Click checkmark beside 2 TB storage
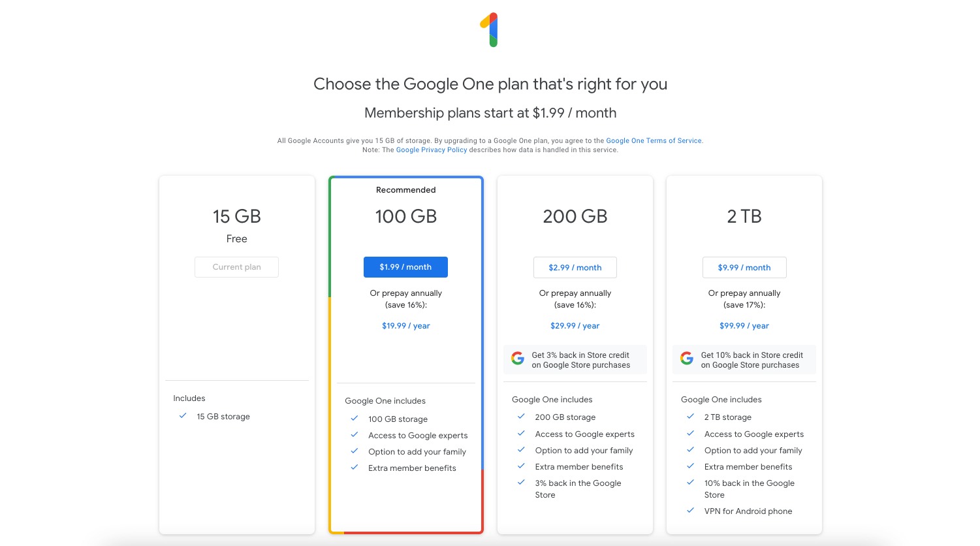This screenshot has height=546, width=980. 690,416
